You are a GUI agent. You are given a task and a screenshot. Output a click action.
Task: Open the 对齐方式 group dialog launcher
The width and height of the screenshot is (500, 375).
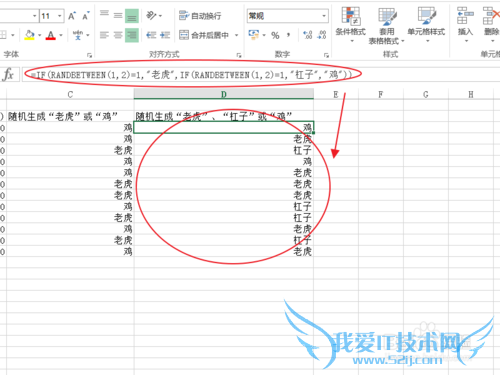[239, 55]
